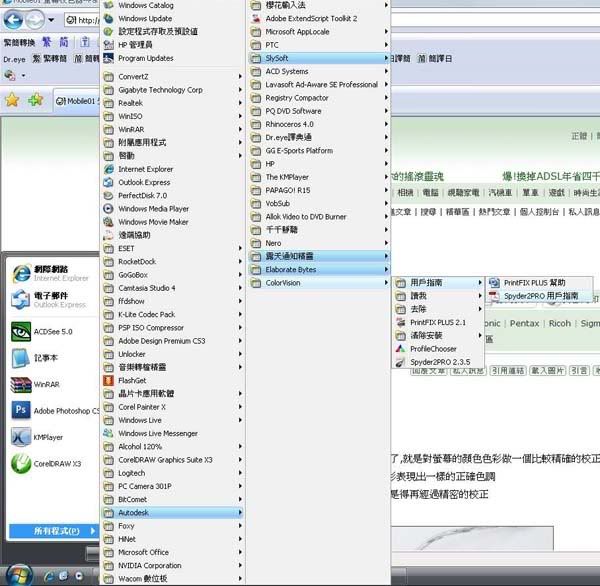Open the BitComet folder
600x586 pixels.
pos(173,499)
